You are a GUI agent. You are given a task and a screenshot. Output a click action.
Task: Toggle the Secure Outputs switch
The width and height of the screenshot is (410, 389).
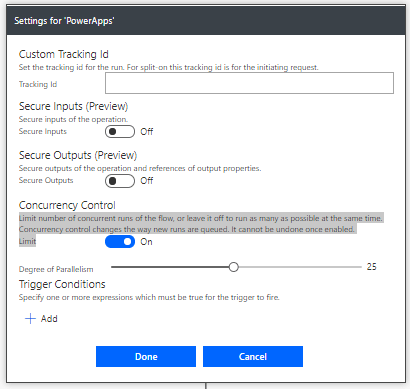120,181
